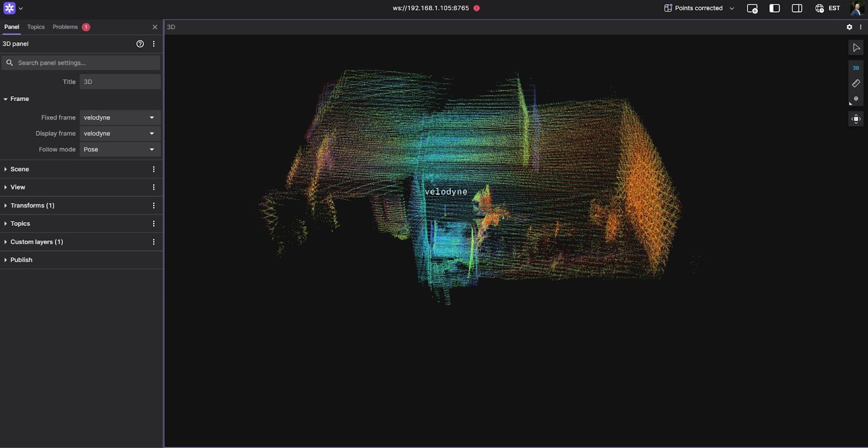Open the Fixed frame dropdown

pos(120,118)
